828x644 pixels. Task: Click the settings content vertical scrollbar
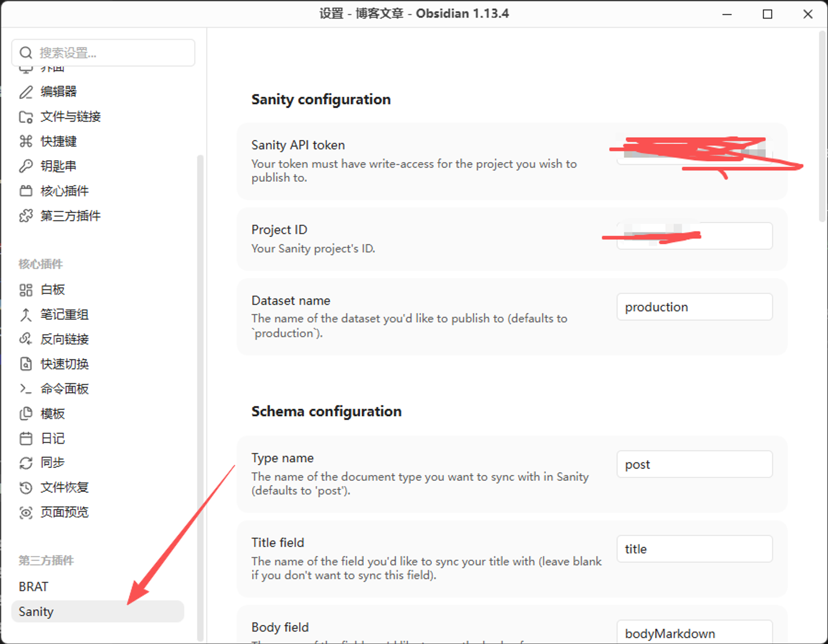click(x=822, y=127)
